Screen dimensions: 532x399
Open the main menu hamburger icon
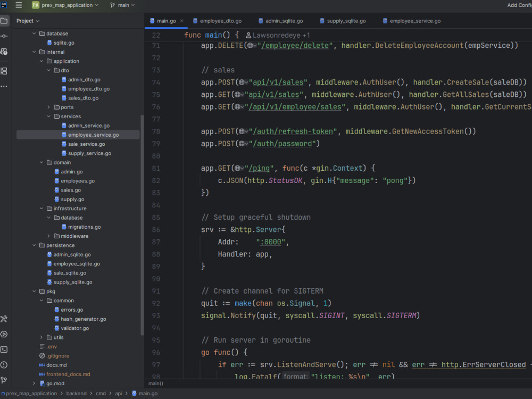click(x=19, y=5)
